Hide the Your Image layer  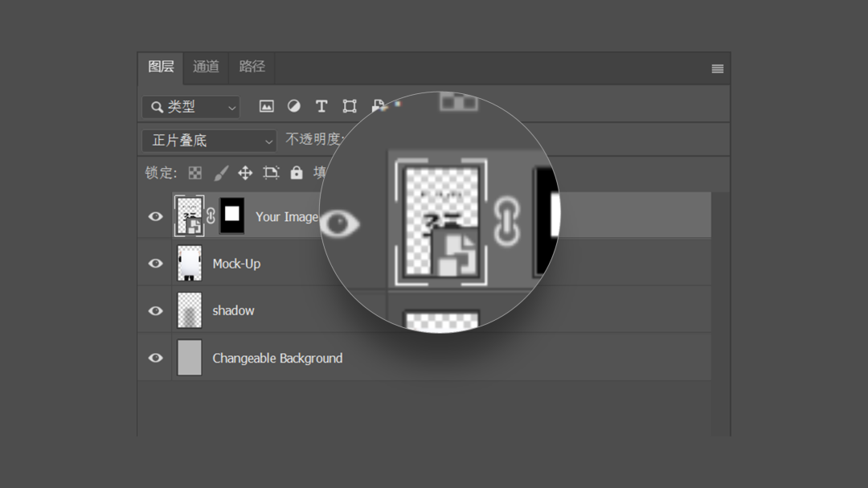click(x=156, y=216)
